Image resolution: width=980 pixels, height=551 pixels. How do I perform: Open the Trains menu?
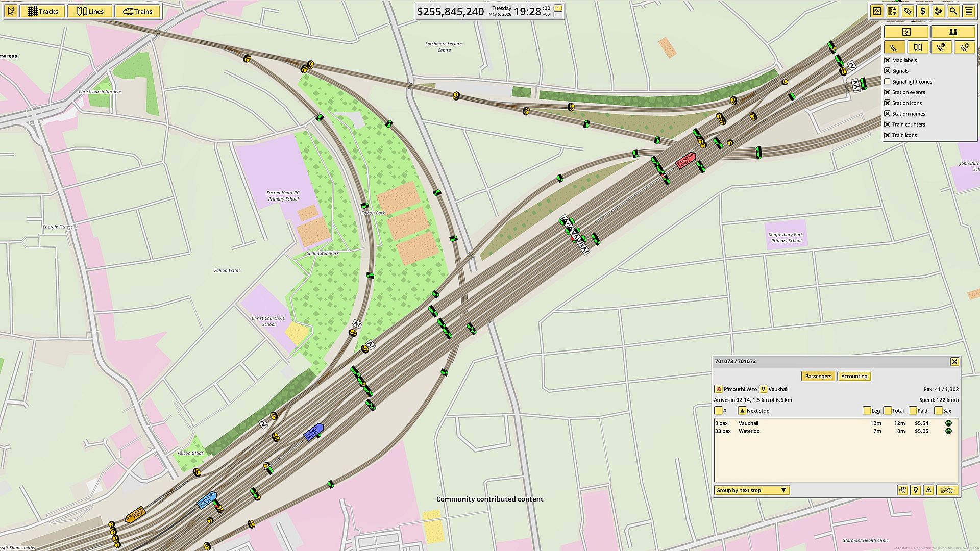click(x=137, y=11)
